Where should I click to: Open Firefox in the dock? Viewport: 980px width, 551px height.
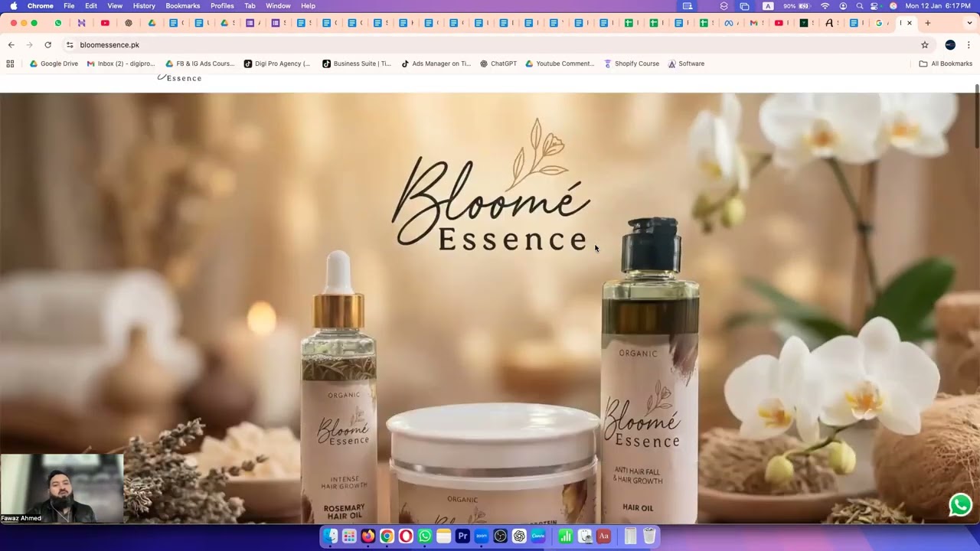[x=368, y=536]
